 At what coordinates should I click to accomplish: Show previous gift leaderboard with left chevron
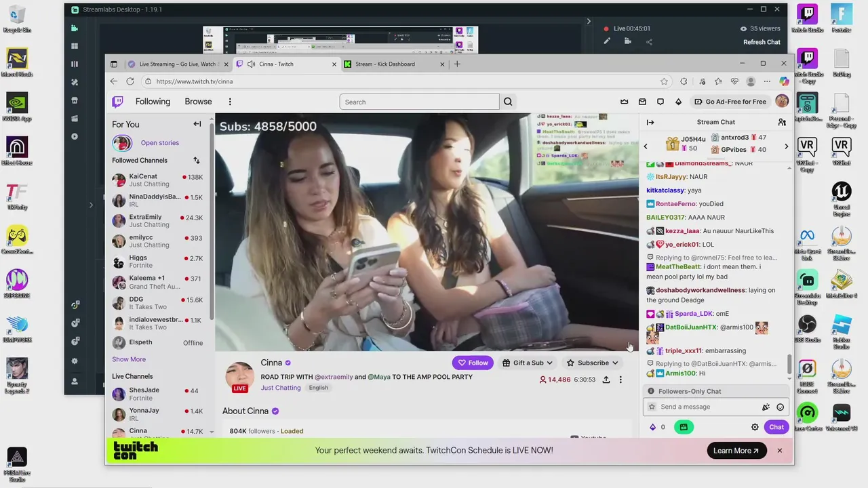coord(646,146)
